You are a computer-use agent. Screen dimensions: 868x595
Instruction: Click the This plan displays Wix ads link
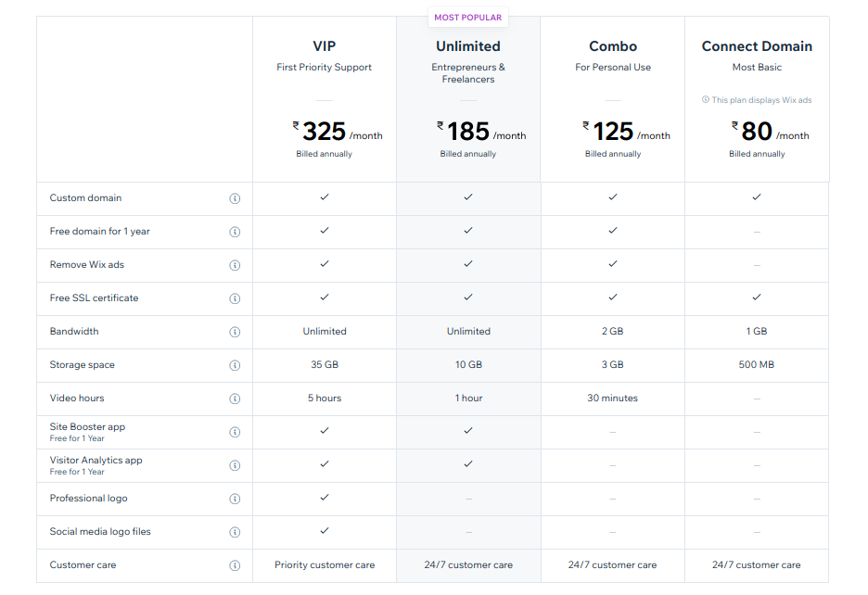(757, 99)
